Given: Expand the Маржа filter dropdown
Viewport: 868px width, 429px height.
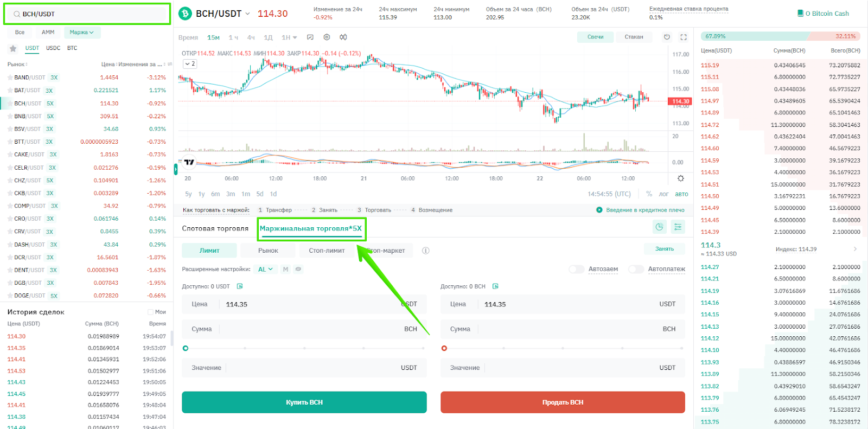Looking at the screenshot, I should point(82,33).
